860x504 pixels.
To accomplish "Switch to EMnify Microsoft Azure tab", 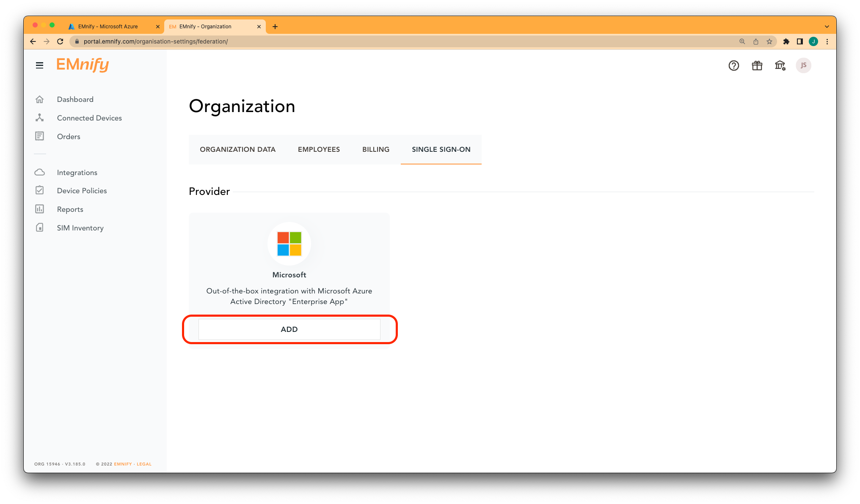I will (108, 27).
